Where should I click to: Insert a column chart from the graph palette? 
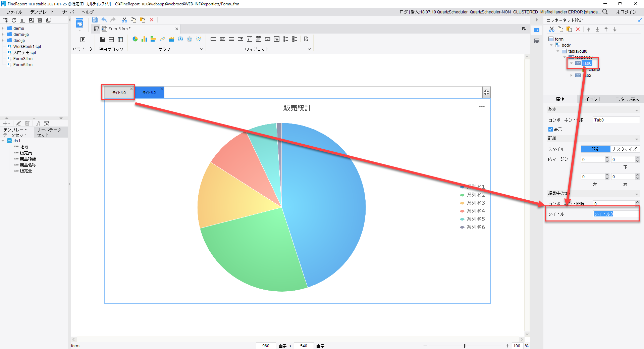[144, 39]
